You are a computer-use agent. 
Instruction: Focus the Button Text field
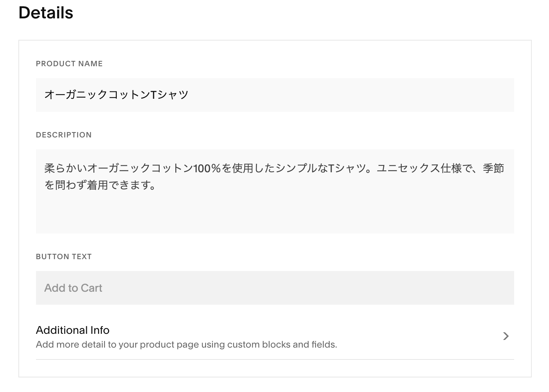pos(274,288)
